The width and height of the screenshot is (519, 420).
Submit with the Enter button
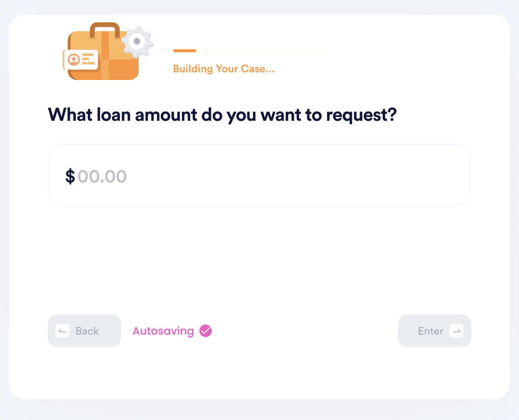coord(435,331)
